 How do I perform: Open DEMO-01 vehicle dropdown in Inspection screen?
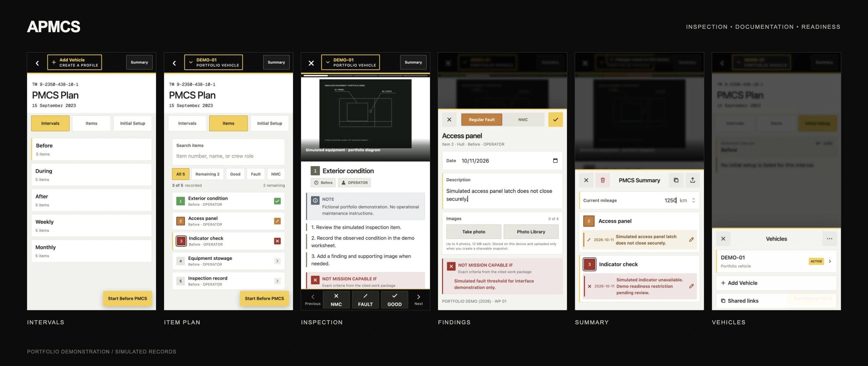click(x=351, y=62)
